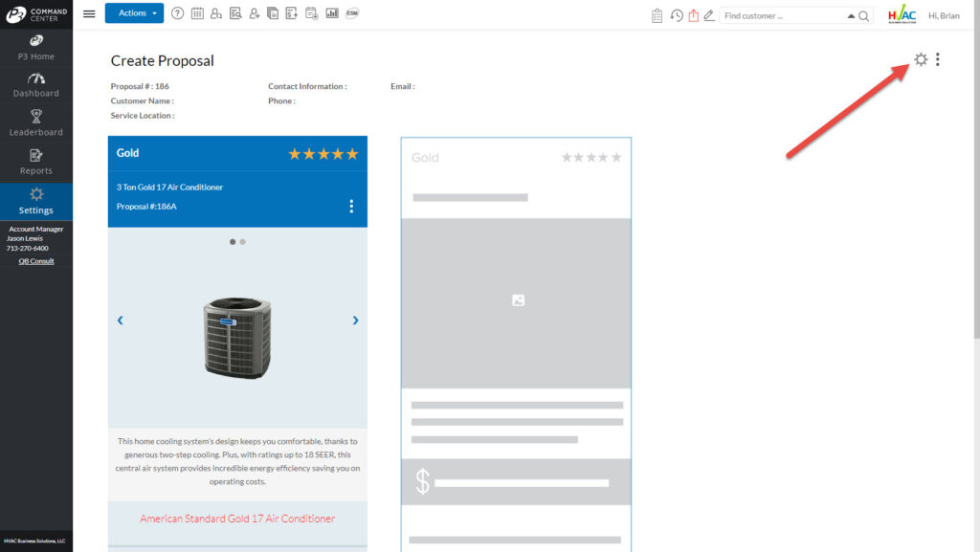Go to Dashboard in the sidebar
Screen dimensions: 980x552
(36, 84)
